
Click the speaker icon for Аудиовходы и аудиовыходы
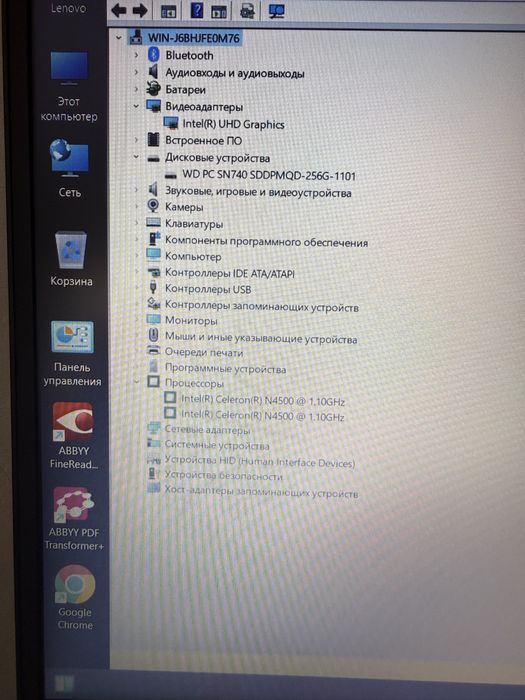[x=153, y=72]
